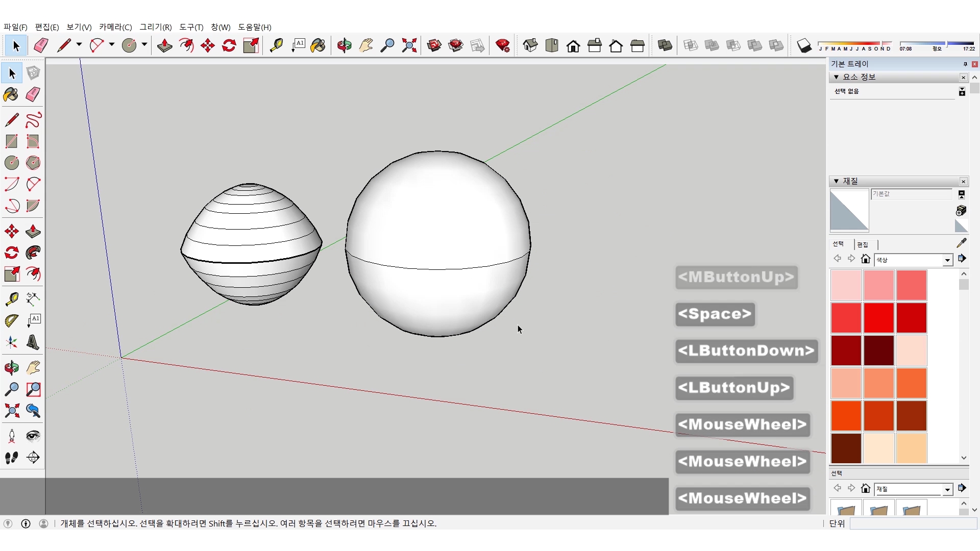
Task: Toggle shadows display on or off
Action: coord(804,46)
